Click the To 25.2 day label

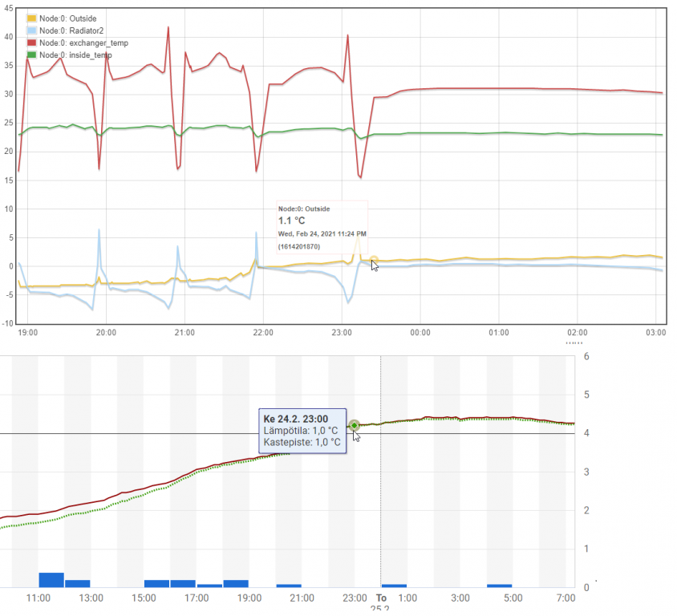tap(381, 603)
